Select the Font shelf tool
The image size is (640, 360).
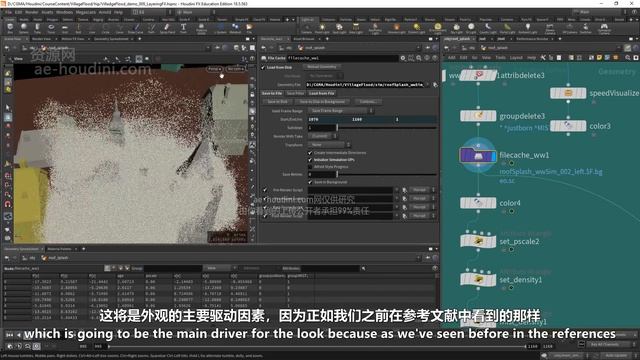pos(183,28)
